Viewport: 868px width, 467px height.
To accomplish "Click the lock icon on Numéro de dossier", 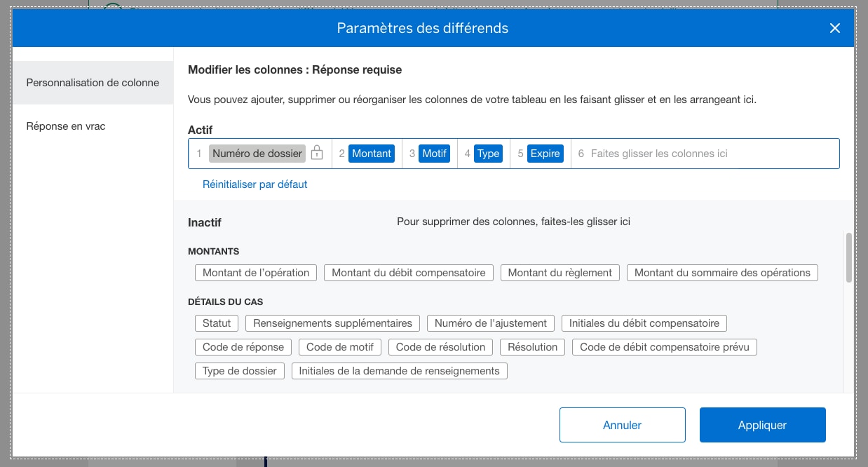I will tap(317, 153).
